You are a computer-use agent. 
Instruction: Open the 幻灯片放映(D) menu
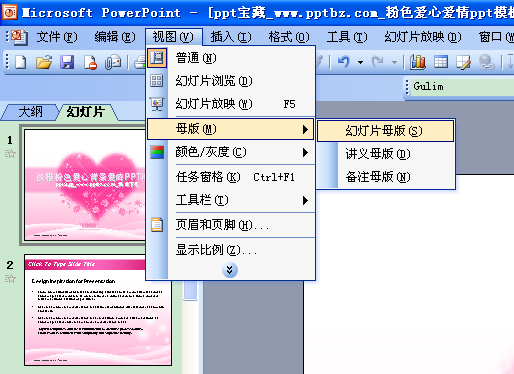click(x=423, y=37)
